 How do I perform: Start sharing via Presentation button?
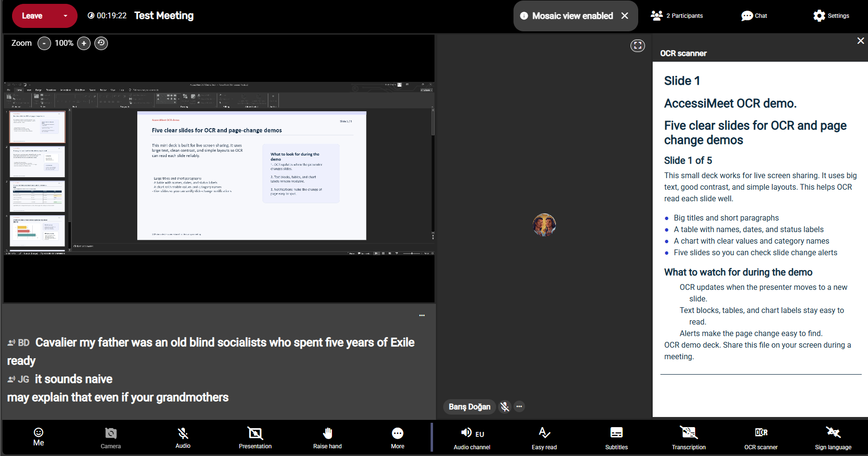255,437
